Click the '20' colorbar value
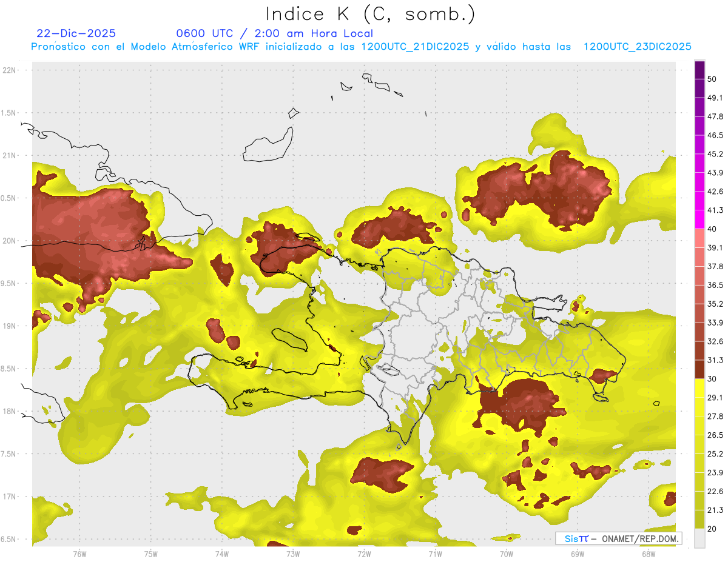This screenshot has width=728, height=562. (x=712, y=529)
